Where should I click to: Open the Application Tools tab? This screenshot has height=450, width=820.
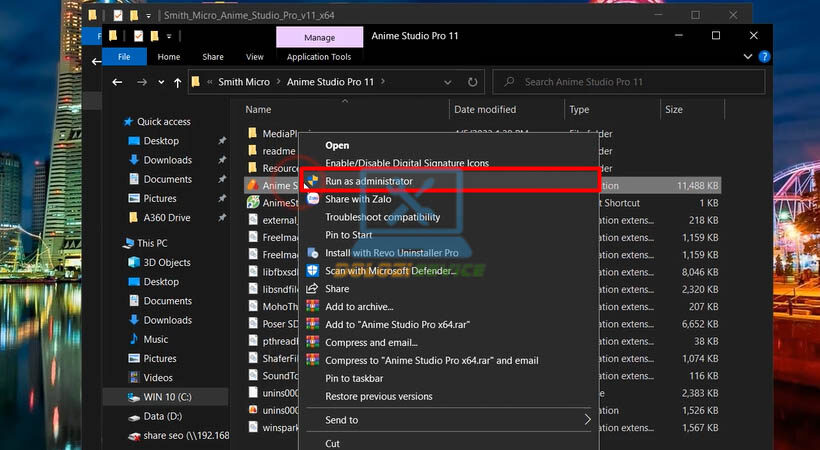coord(319,57)
